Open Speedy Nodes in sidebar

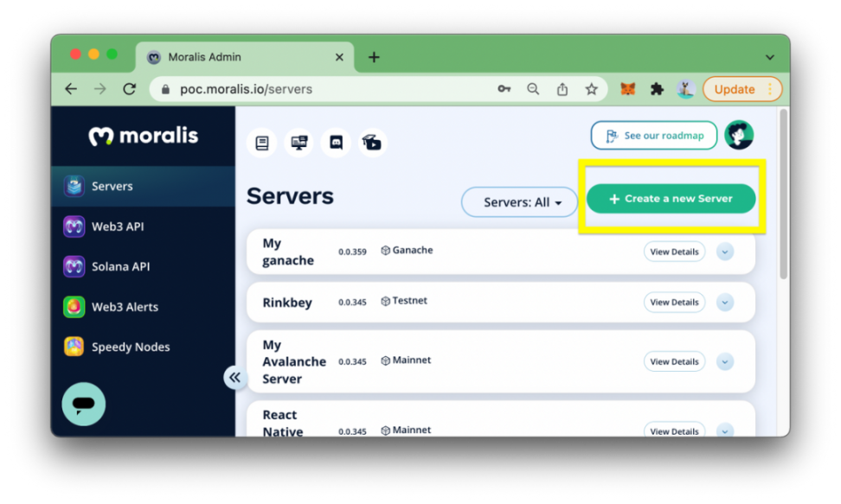pyautogui.click(x=130, y=347)
